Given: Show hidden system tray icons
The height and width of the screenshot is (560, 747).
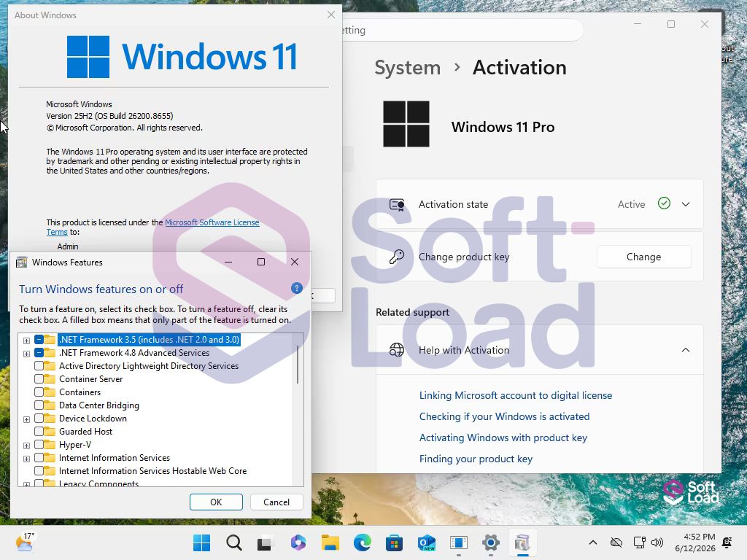Looking at the screenshot, I should click(x=592, y=542).
